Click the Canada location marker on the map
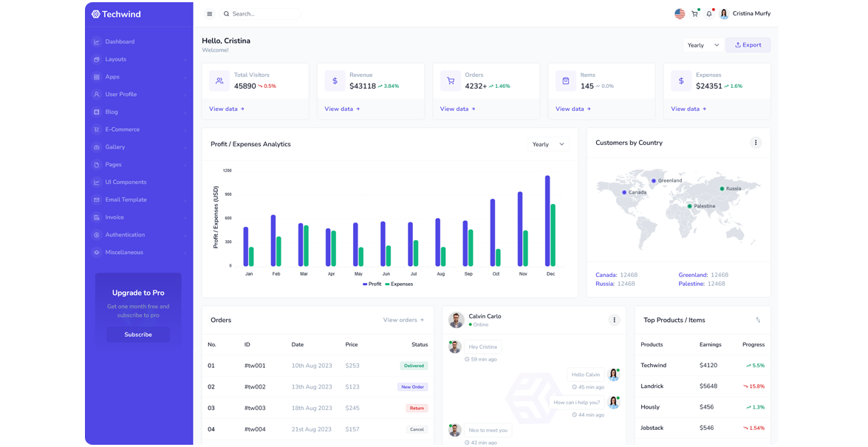Image resolution: width=868 pixels, height=447 pixels. [x=623, y=191]
